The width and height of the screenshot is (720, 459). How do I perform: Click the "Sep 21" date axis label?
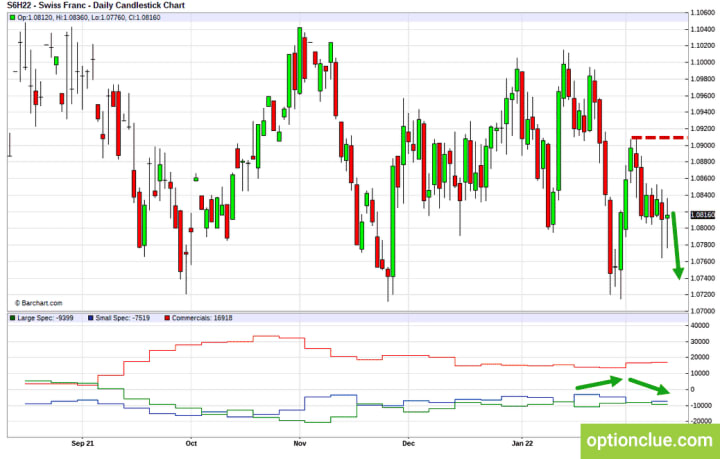(83, 443)
